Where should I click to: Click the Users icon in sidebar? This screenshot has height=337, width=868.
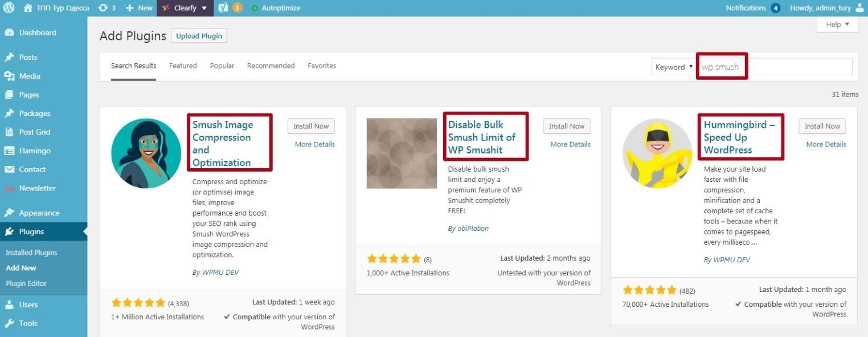click(x=9, y=304)
